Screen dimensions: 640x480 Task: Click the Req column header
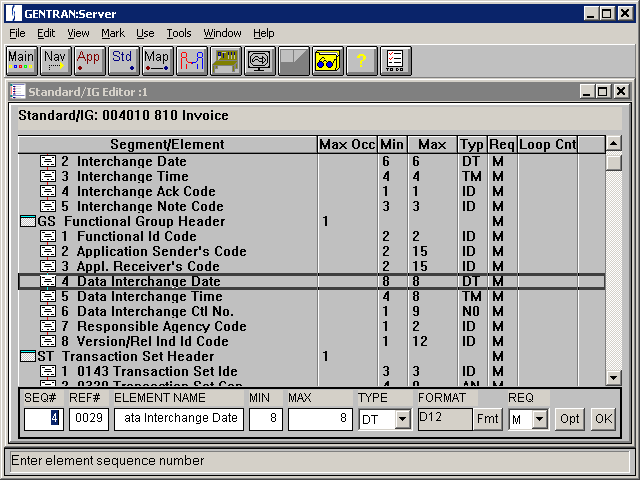point(502,144)
